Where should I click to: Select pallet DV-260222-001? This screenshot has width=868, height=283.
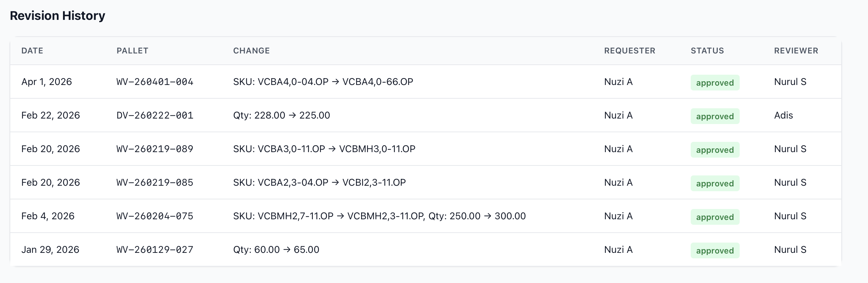coord(155,115)
